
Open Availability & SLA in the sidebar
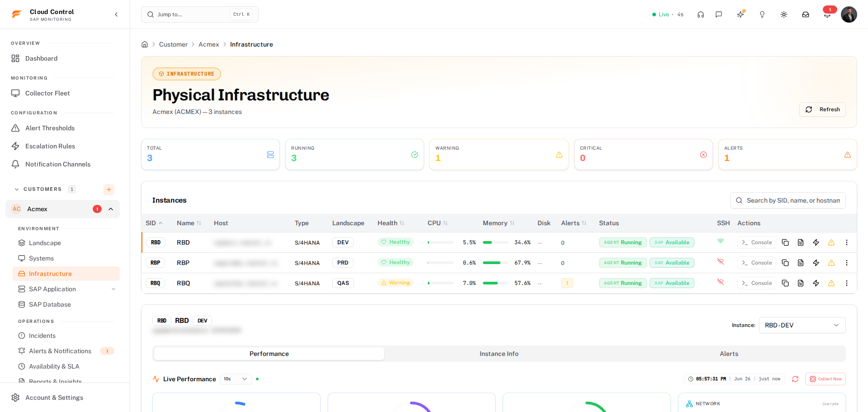coord(66,366)
